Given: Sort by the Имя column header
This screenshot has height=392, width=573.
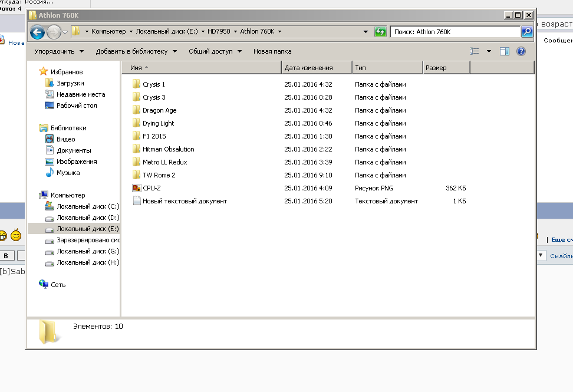Looking at the screenshot, I should point(202,68).
